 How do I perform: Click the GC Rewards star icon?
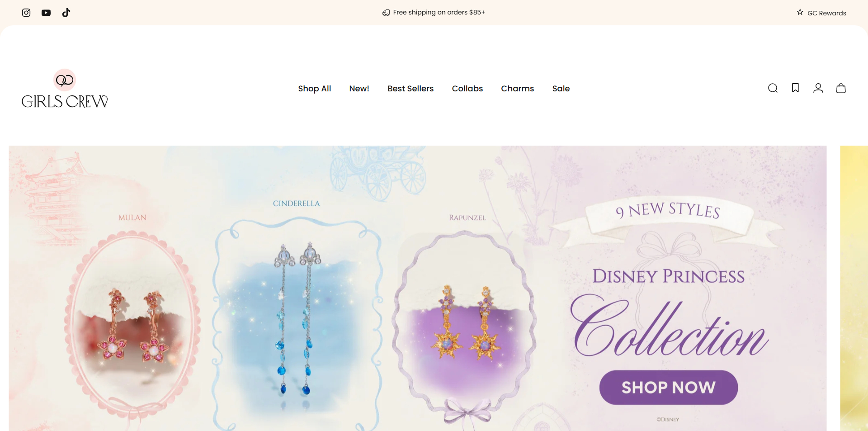tap(800, 12)
